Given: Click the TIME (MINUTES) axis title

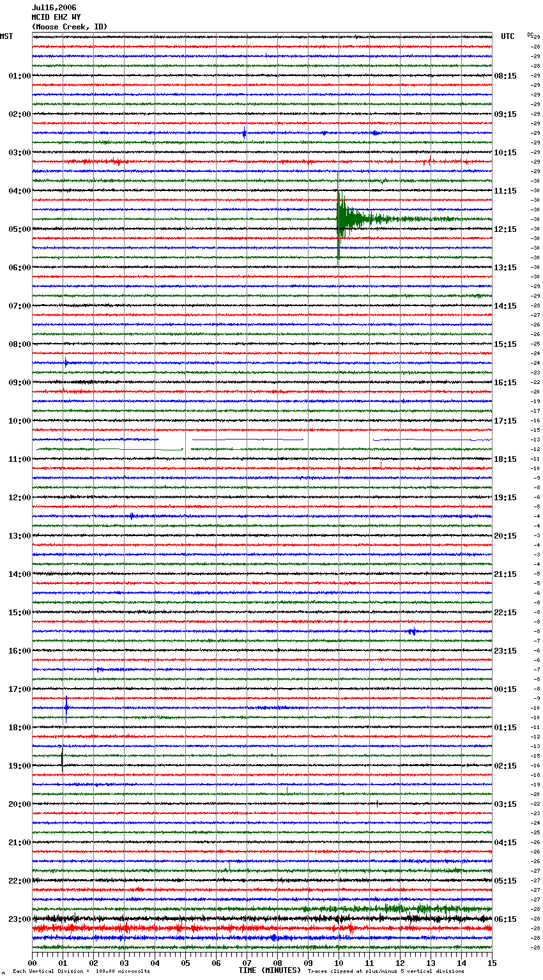Looking at the screenshot, I should click(x=270, y=970).
